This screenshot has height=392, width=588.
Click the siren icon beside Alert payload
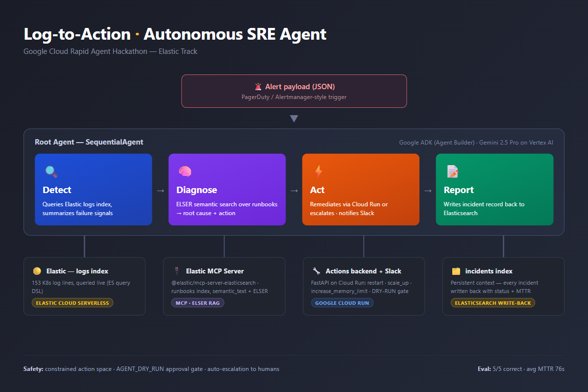(258, 87)
